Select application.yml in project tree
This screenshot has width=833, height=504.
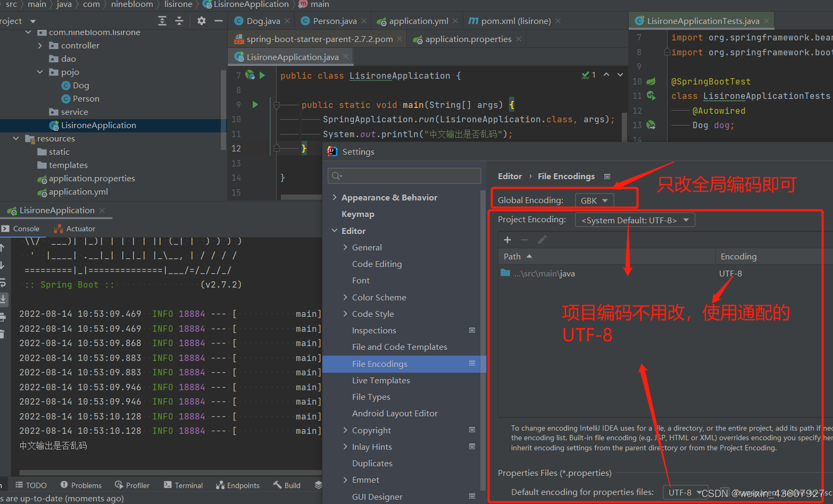[x=78, y=191]
